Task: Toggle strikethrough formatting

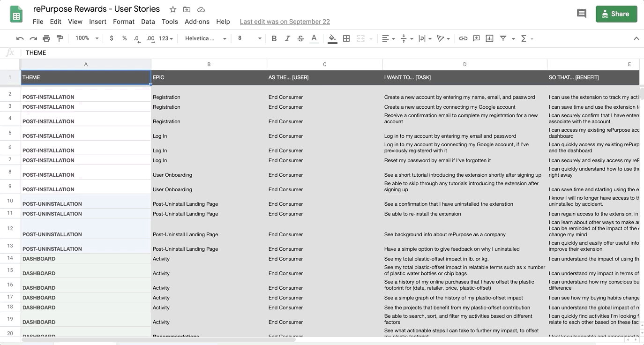Action: pyautogui.click(x=300, y=38)
